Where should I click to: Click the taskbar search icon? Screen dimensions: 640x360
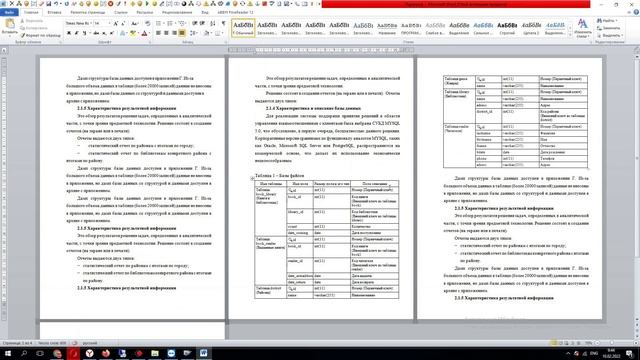tap(24, 353)
